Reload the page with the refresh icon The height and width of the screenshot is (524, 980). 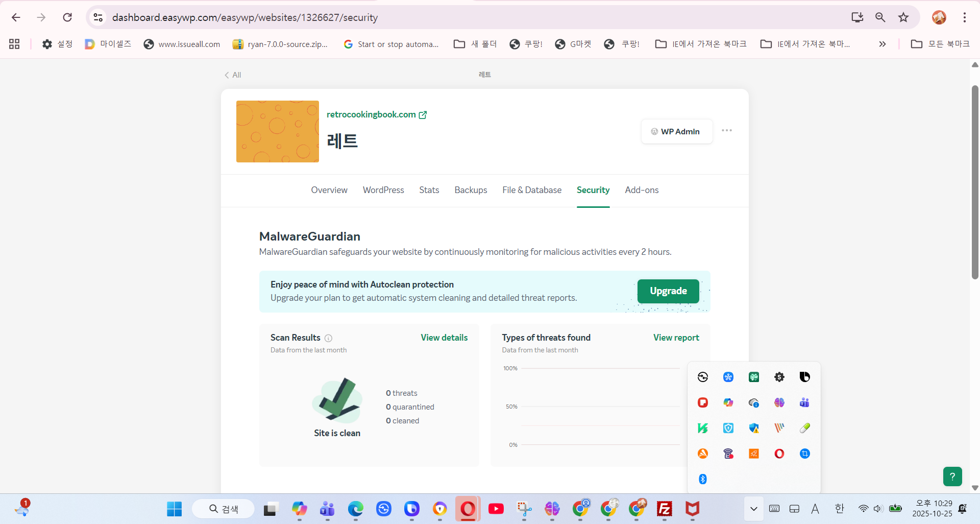(x=67, y=17)
